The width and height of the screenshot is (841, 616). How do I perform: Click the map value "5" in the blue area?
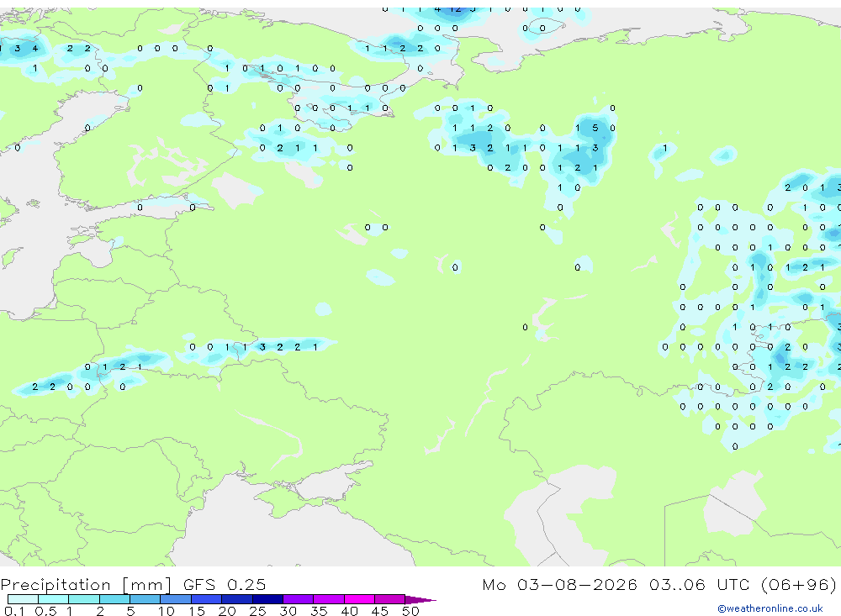tap(595, 128)
